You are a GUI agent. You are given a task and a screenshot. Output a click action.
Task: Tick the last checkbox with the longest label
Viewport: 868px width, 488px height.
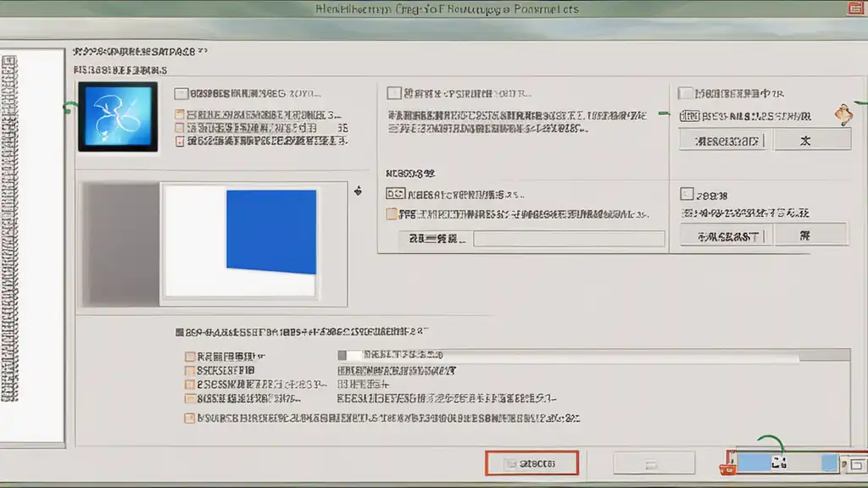click(x=189, y=418)
